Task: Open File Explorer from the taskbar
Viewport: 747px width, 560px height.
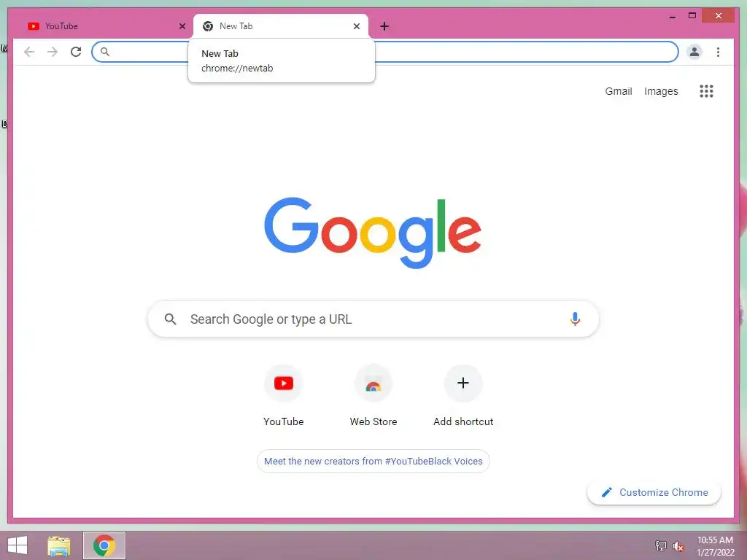Action: click(59, 545)
